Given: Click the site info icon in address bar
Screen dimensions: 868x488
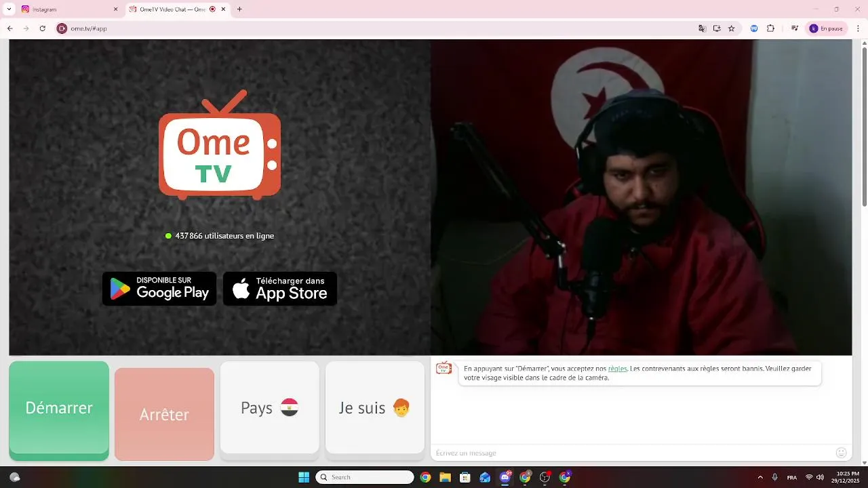Looking at the screenshot, I should coord(62,28).
